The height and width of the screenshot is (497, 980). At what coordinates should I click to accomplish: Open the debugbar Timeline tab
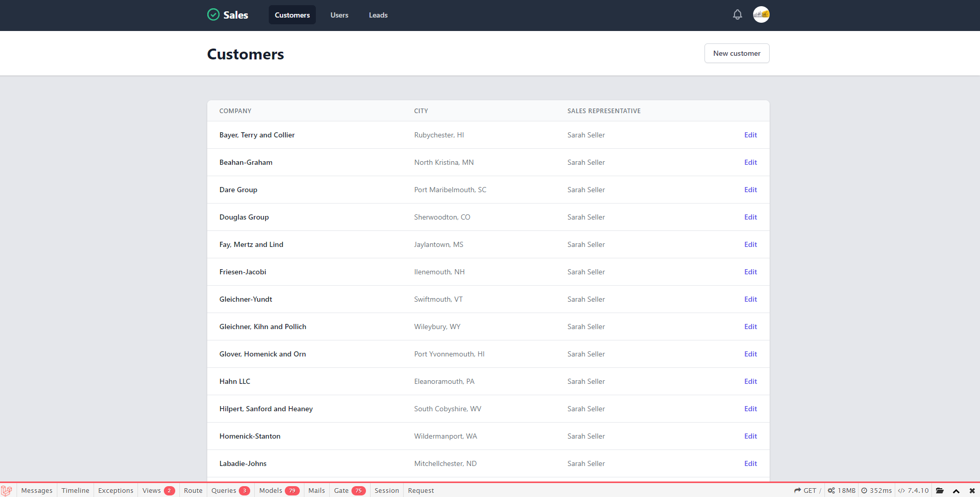[75, 490]
